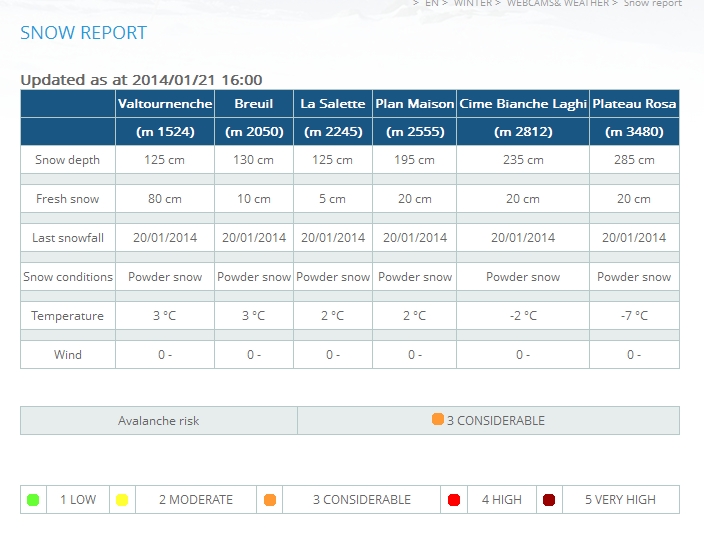Image resolution: width=704 pixels, height=550 pixels.
Task: Click the 20 cm fresh snow for Plan Maison
Action: click(x=414, y=199)
